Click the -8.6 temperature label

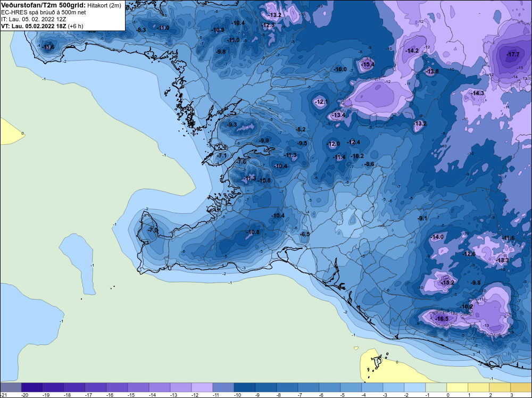pos(369,164)
